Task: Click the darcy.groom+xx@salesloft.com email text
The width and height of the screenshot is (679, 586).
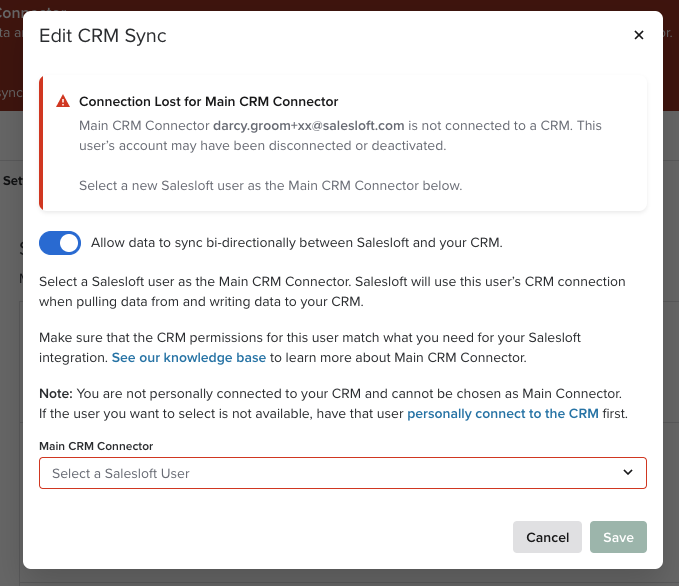Action: pos(308,126)
